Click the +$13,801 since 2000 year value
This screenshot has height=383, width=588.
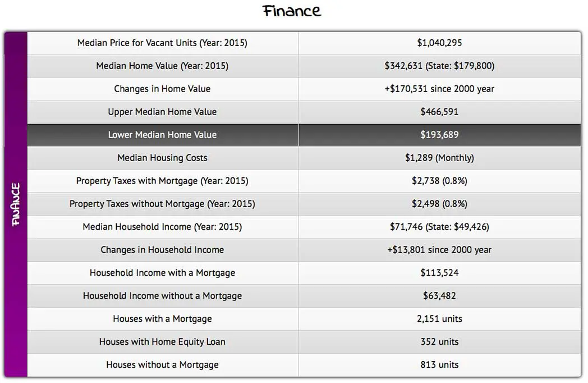tap(439, 250)
